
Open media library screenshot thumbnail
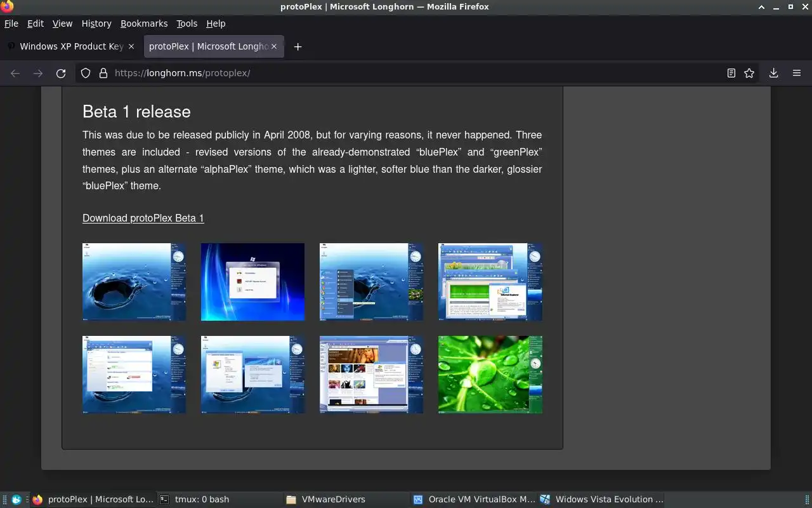371,375
